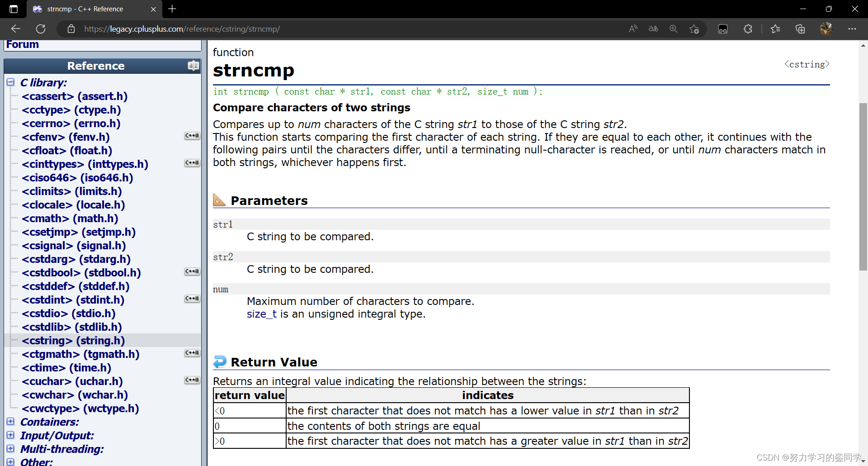Click the C++11 badge beside cuchar

pos(192,380)
